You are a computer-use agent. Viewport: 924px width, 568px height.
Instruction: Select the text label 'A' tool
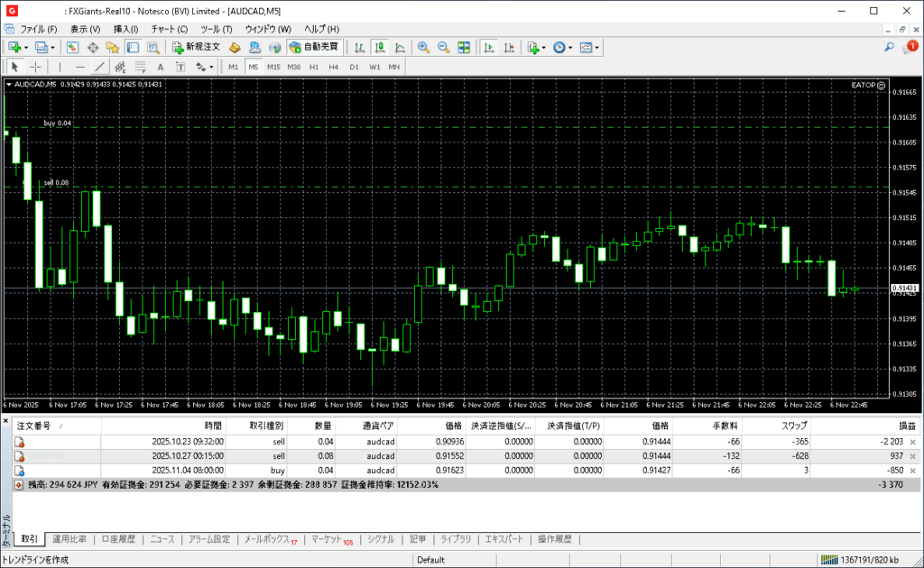[161, 67]
